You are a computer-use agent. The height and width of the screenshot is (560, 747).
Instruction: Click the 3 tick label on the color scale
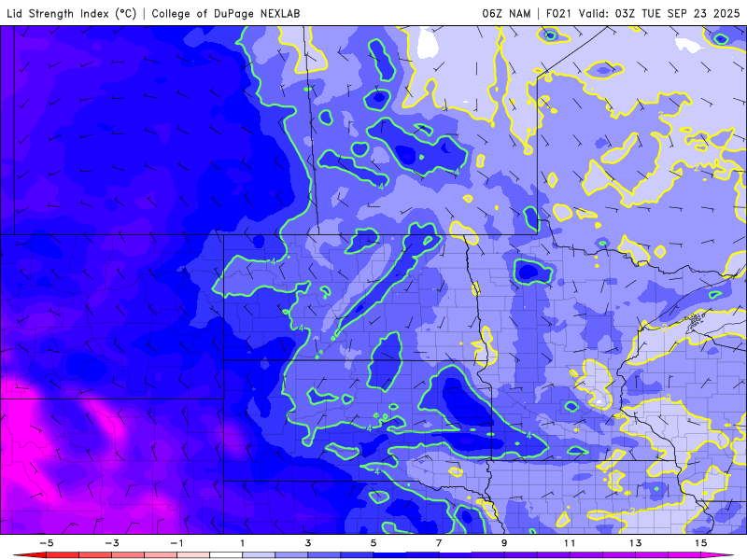(308, 543)
